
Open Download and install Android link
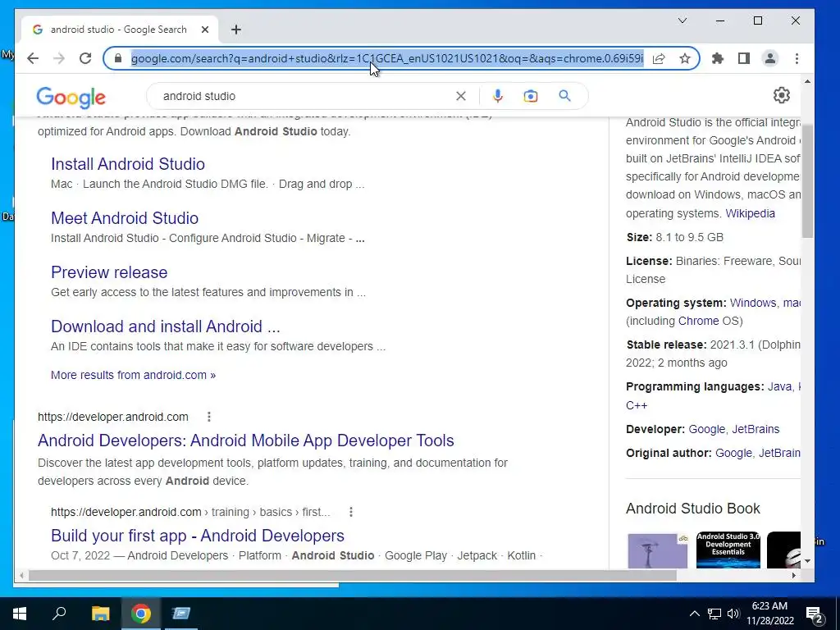click(166, 326)
